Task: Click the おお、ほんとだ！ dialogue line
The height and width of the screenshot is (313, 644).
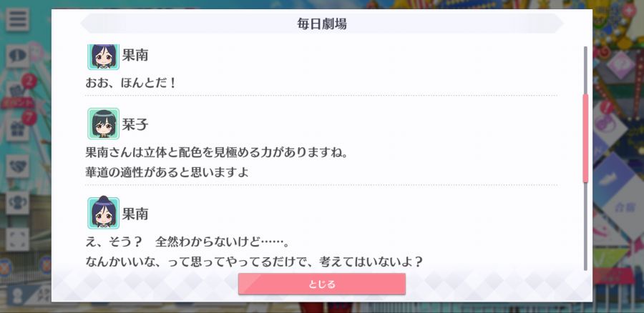Action: click(x=131, y=84)
